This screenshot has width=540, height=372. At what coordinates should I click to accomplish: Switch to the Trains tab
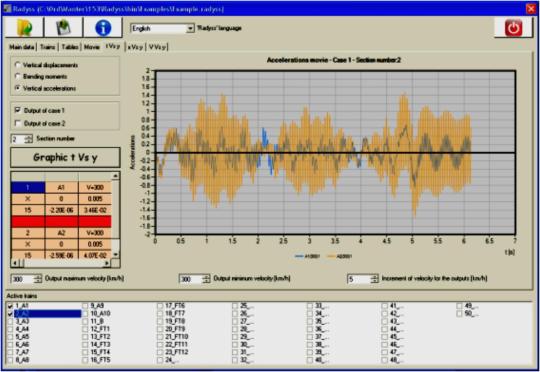[x=48, y=47]
